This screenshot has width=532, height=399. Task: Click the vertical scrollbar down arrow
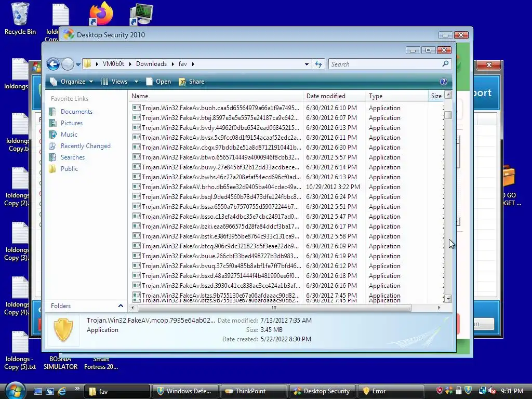(448, 299)
